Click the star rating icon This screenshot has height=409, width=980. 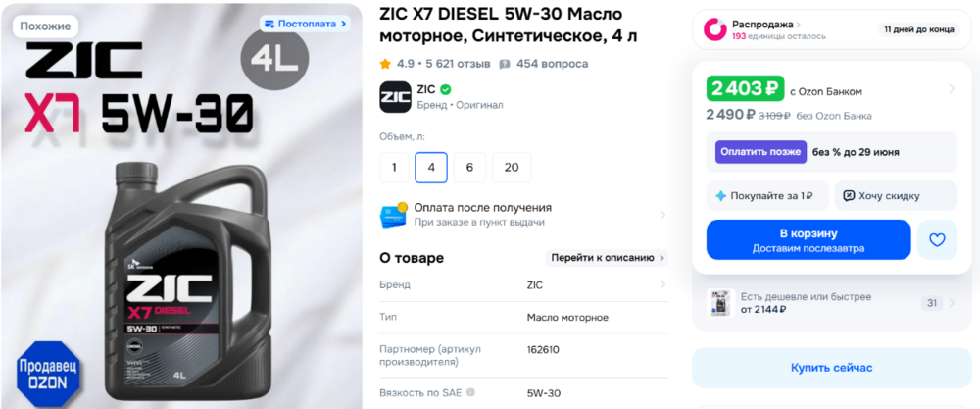point(385,64)
